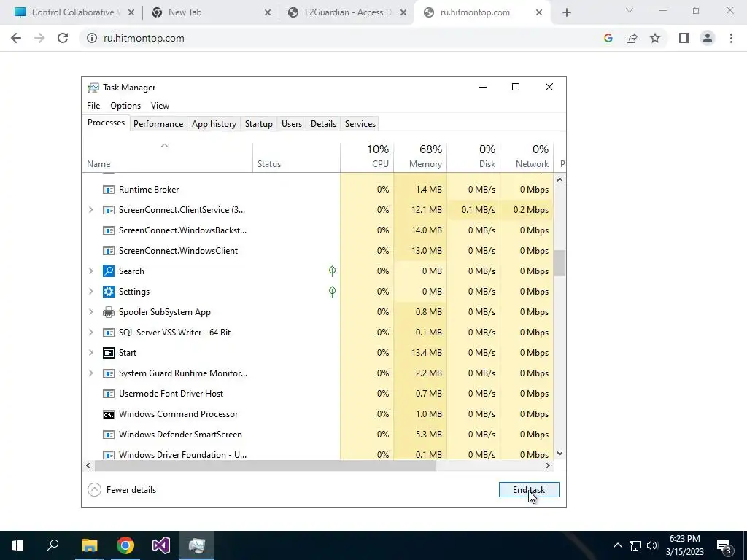Click the Start process icon
747x560 pixels.
(109, 354)
